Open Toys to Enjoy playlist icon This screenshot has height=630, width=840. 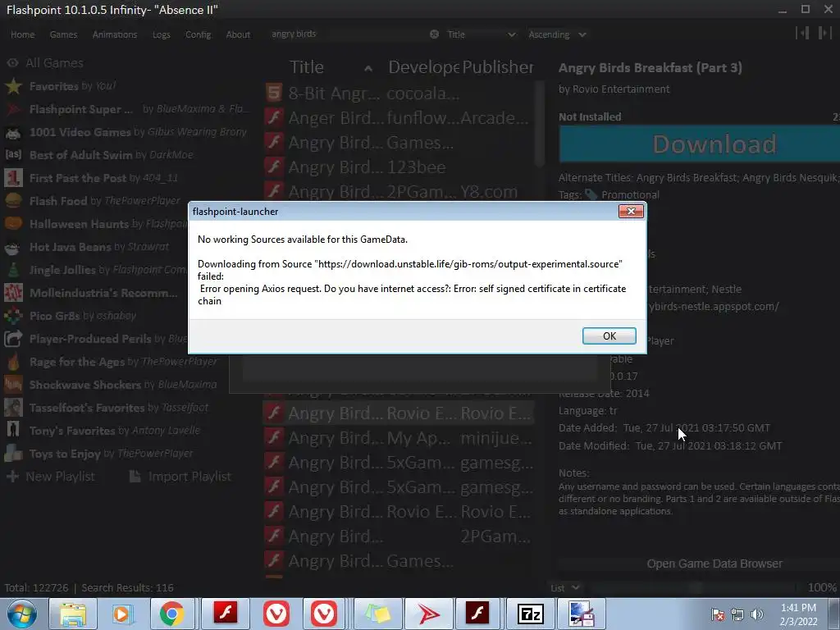13,454
